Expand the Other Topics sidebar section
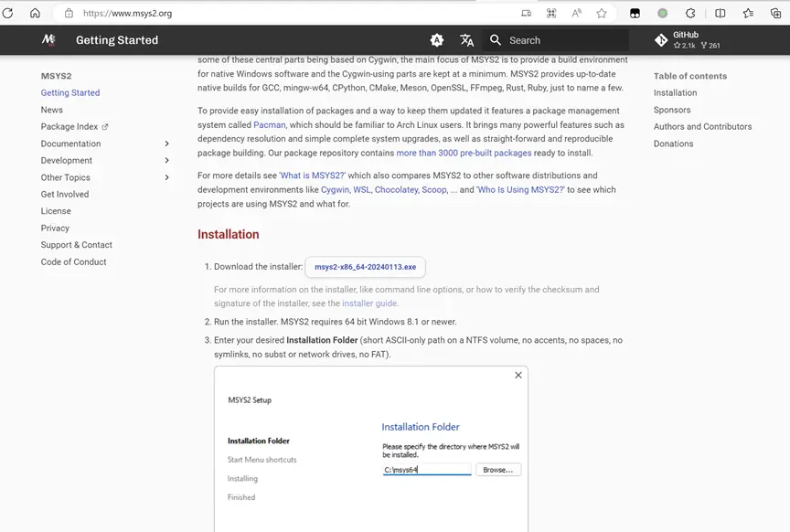790x532 pixels. [x=166, y=177]
